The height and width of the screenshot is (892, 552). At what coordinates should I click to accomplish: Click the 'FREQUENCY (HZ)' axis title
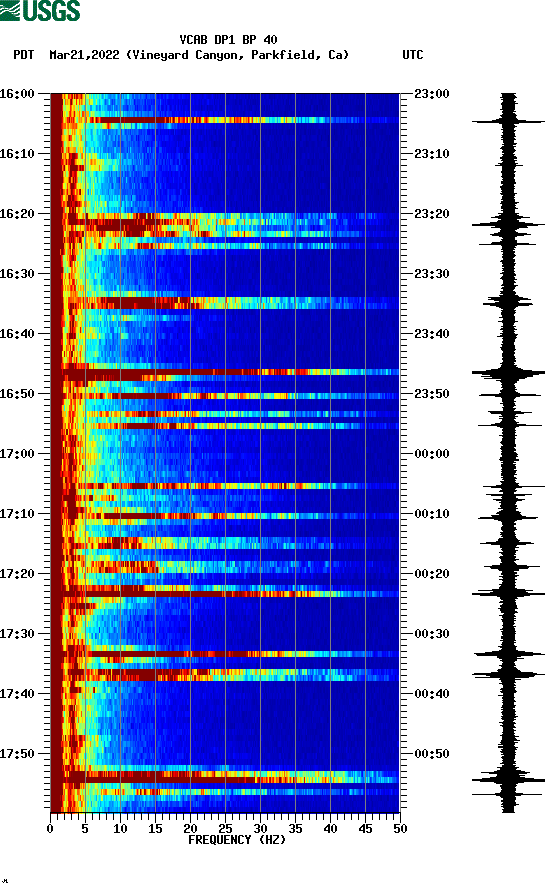(237, 840)
